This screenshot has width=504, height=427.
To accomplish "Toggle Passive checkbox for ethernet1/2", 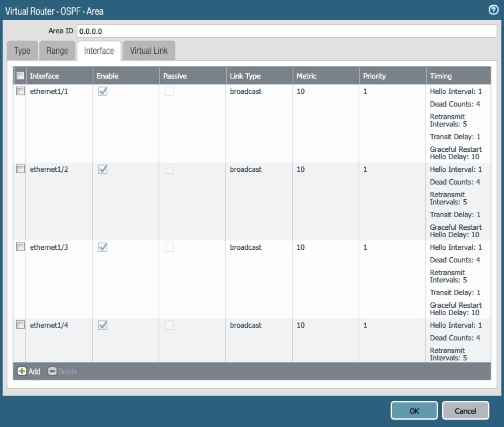I will pyautogui.click(x=169, y=169).
